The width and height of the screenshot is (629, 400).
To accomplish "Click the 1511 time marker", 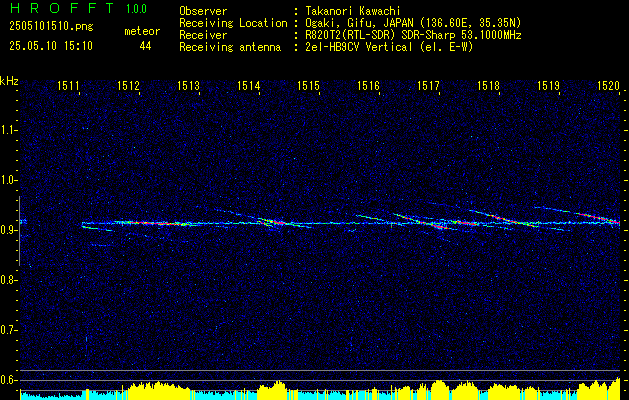I will click(x=68, y=85).
